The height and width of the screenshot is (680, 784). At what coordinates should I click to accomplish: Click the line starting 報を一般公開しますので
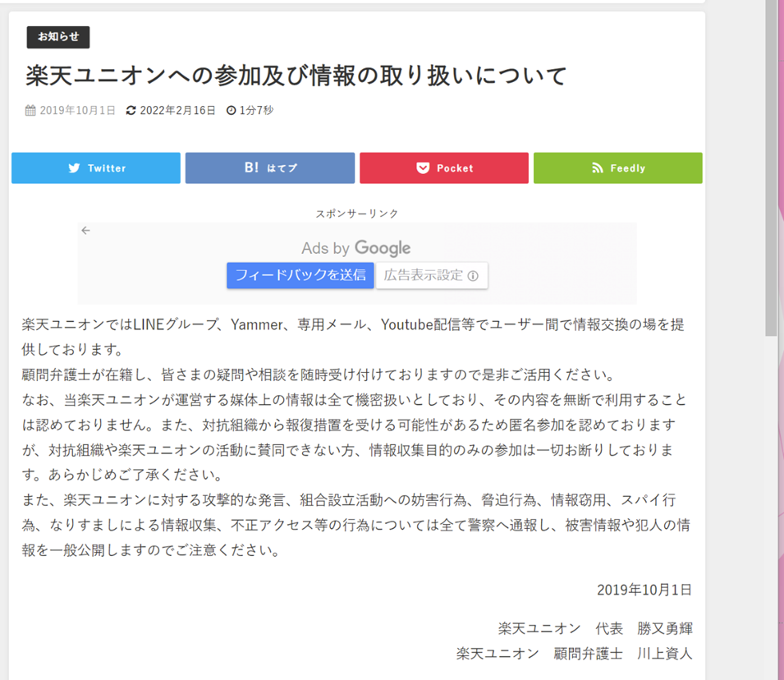tap(151, 550)
